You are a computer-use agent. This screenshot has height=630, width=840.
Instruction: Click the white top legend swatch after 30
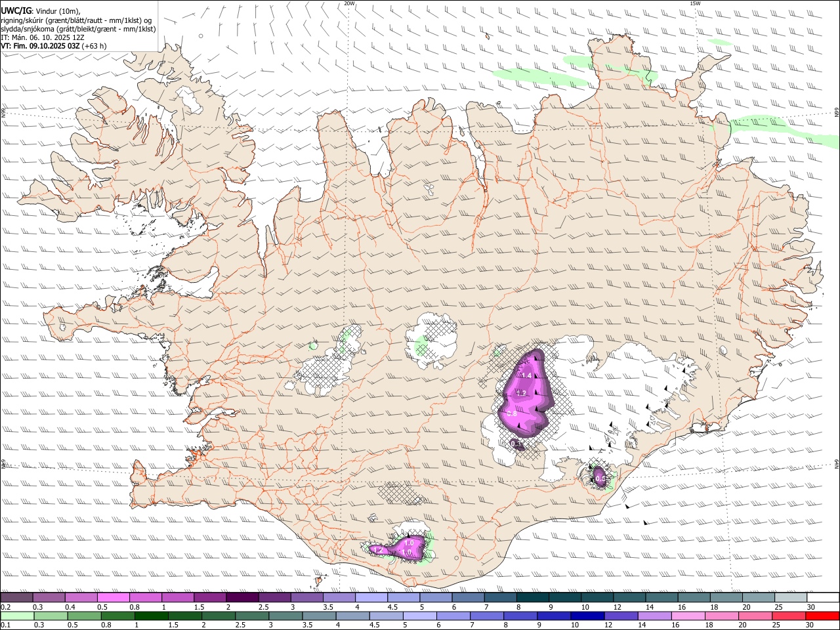823,598
